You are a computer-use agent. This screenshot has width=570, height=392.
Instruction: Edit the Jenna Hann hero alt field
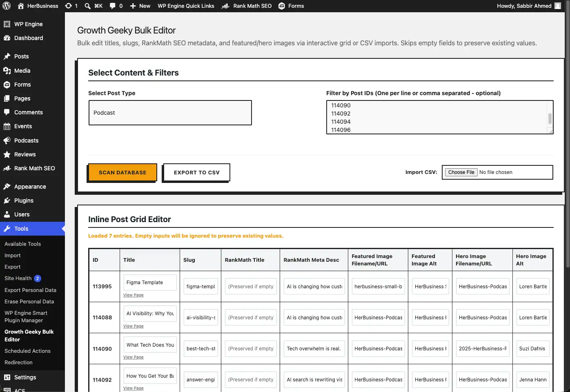click(x=533, y=380)
